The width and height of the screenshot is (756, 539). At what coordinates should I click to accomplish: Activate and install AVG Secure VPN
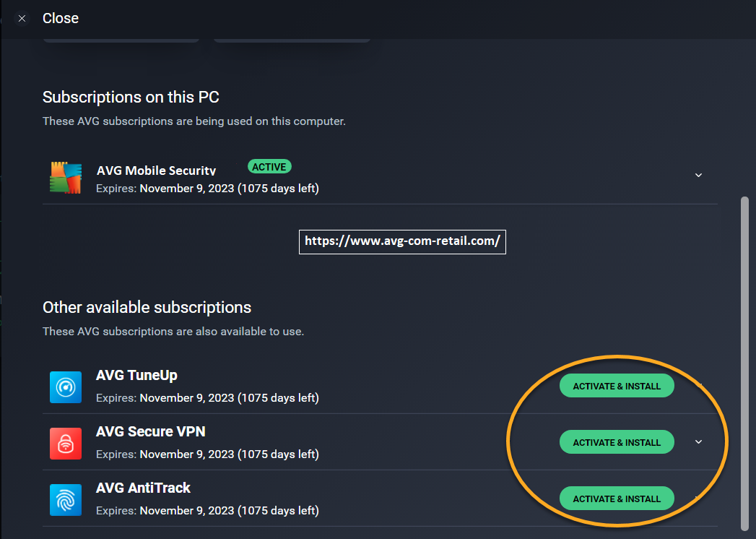click(x=617, y=442)
